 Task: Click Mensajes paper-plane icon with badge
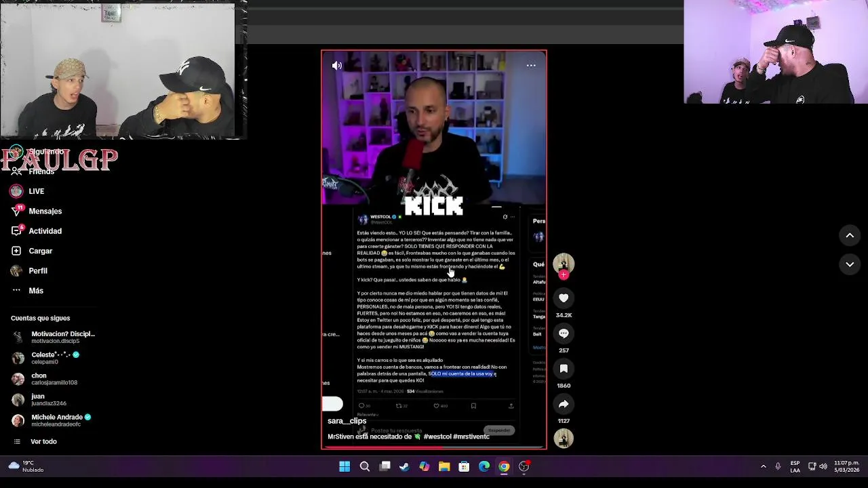pos(16,211)
